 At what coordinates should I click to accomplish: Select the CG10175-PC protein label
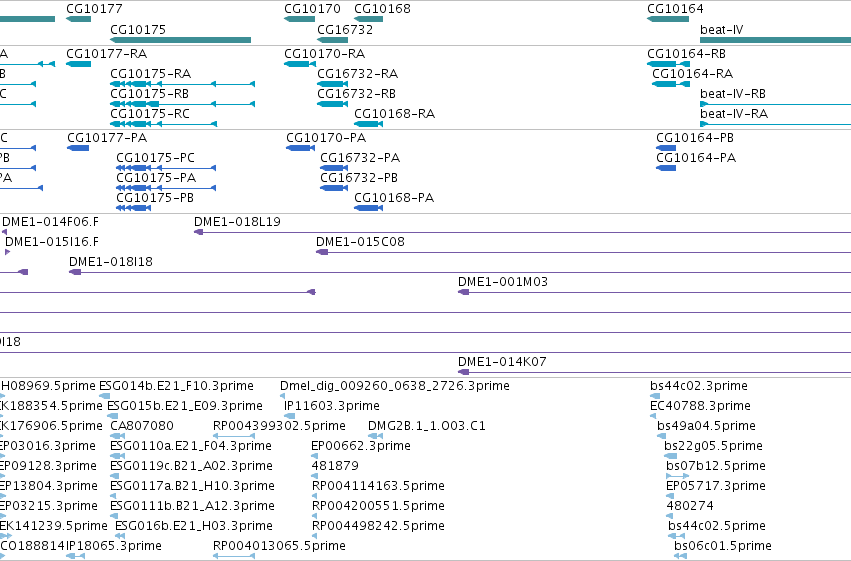[x=155, y=158]
